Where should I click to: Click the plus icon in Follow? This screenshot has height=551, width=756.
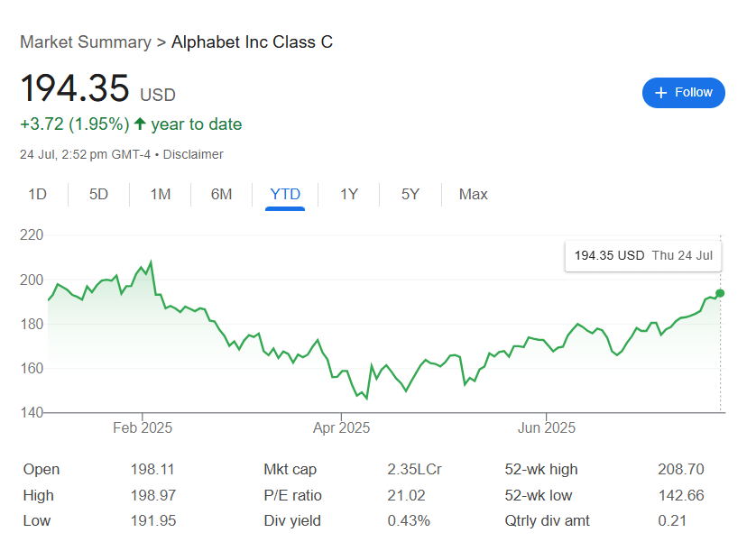661,93
